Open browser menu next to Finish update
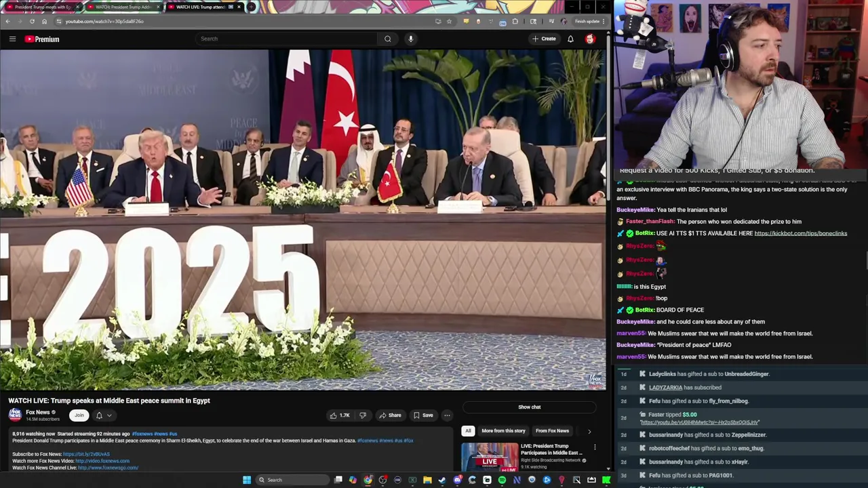The image size is (868, 488). tap(604, 21)
